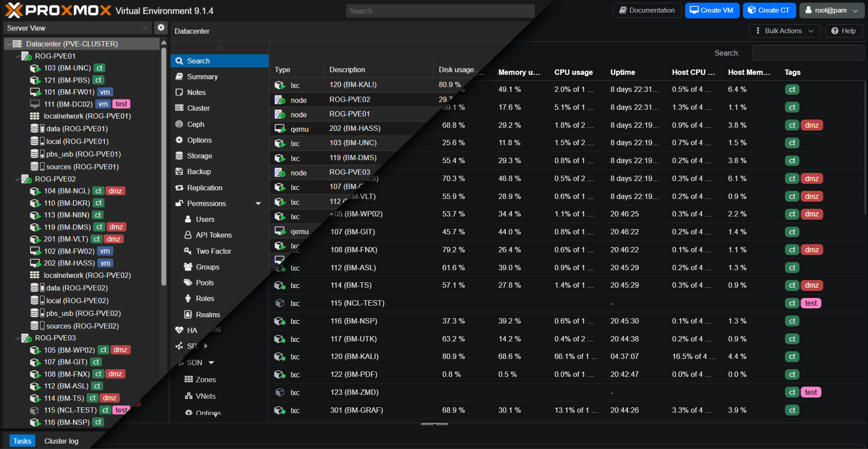The image size is (868, 449).
Task: Select the Backup floppy icon entry
Action: (179, 172)
